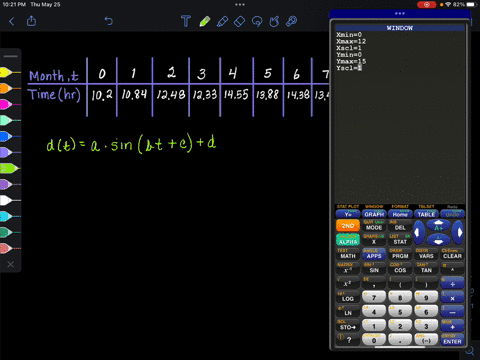Tap the screen recording indicator
The height and width of the screenshot is (360, 480).
[x=426, y=5]
